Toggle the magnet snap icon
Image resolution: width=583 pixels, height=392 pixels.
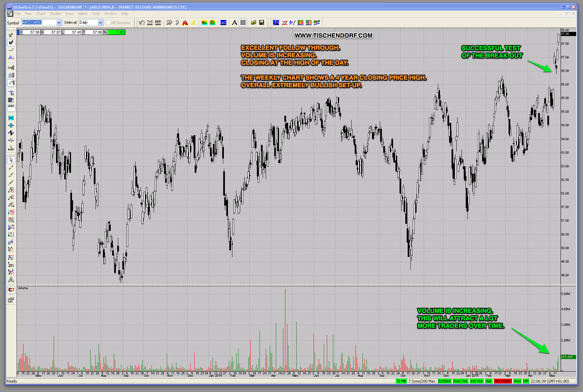[x=11, y=290]
